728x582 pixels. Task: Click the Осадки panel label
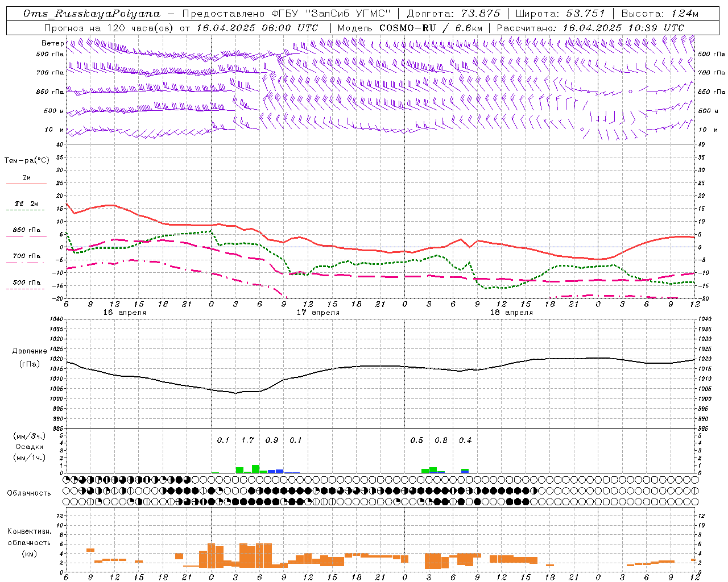point(29,447)
